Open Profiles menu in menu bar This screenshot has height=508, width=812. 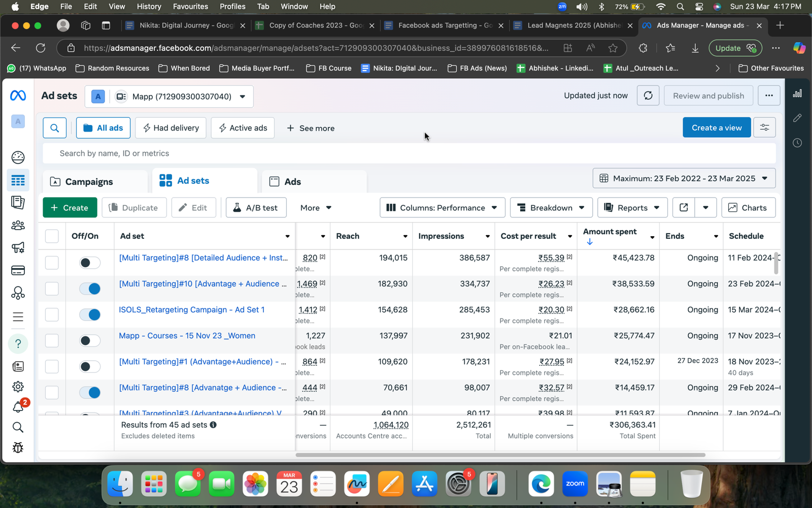(x=232, y=7)
